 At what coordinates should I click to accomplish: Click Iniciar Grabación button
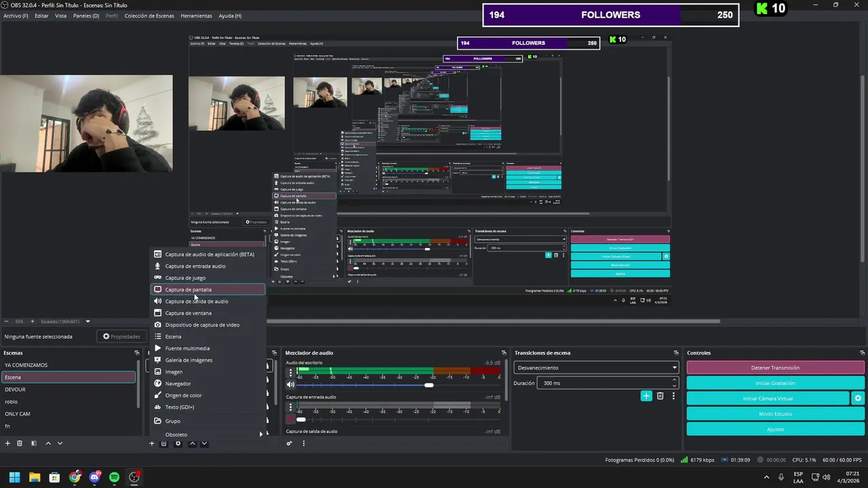coord(775,383)
